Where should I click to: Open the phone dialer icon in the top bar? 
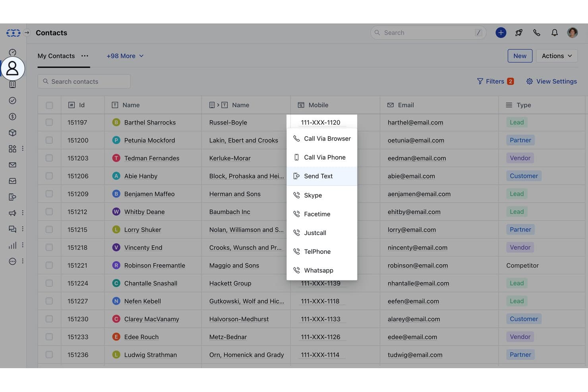click(536, 33)
